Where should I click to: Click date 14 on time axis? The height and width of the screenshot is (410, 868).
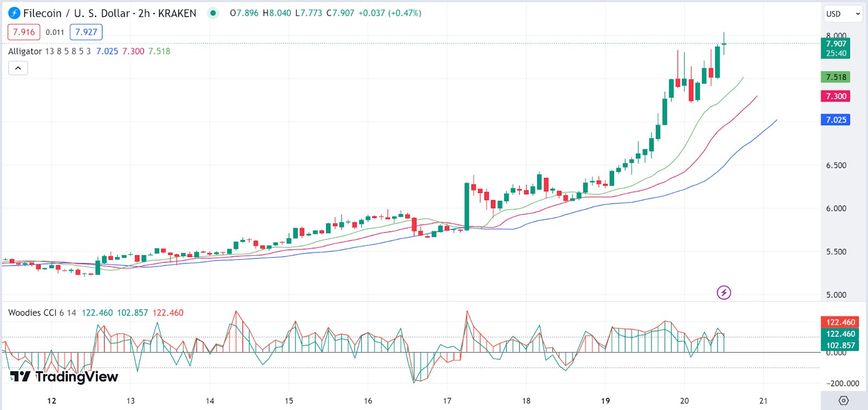(210, 401)
